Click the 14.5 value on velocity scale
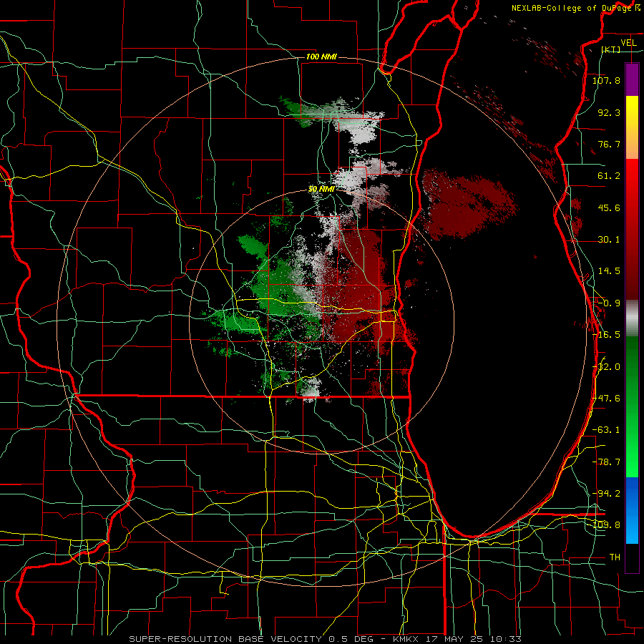 click(x=609, y=271)
